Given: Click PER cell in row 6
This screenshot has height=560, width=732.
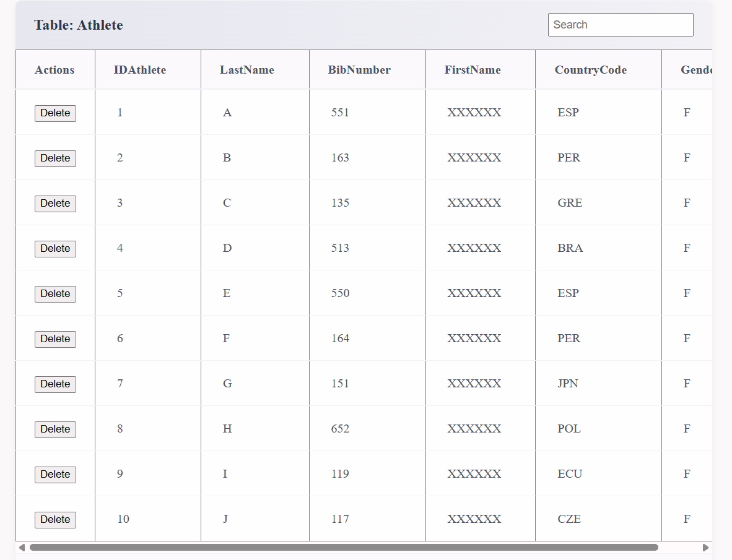Looking at the screenshot, I should point(598,338).
